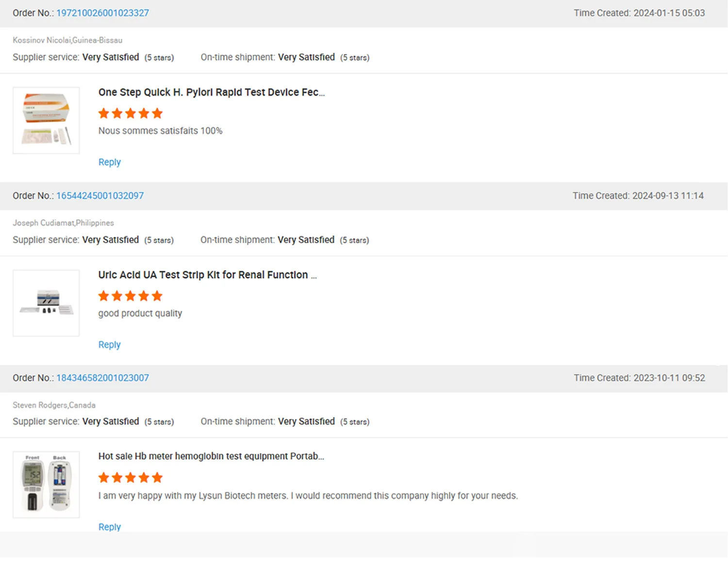Image resolution: width=728 pixels, height=582 pixels.
Task: Open the Uric Acid UA Test Strip product title
Action: (207, 275)
